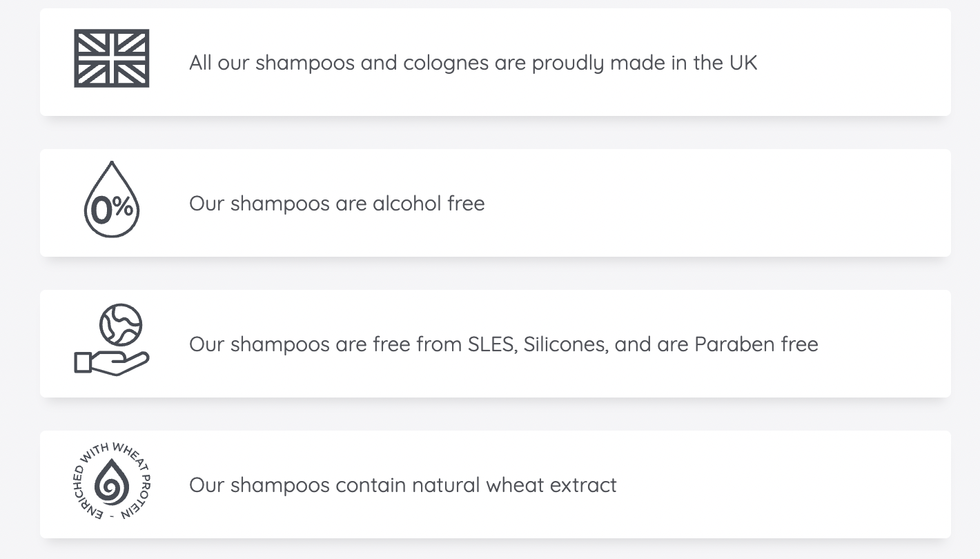
Task: Click the open hand beneath the globe
Action: coord(111,363)
